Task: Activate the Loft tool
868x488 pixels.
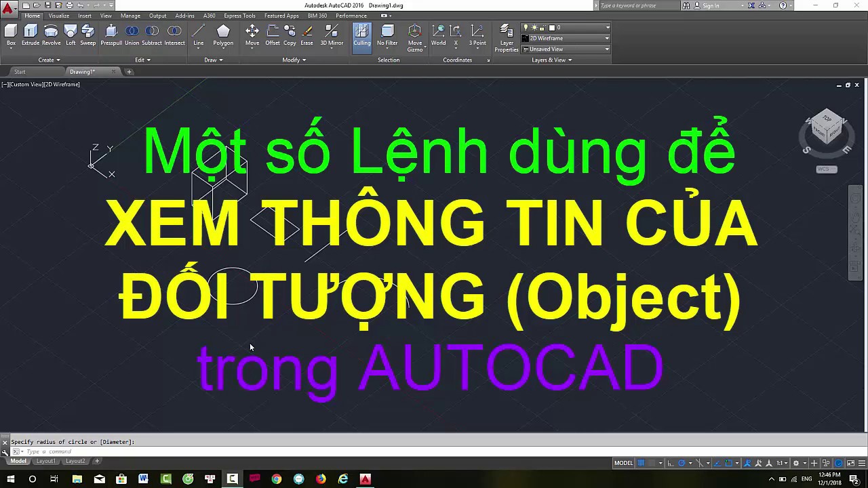Action: [x=71, y=35]
